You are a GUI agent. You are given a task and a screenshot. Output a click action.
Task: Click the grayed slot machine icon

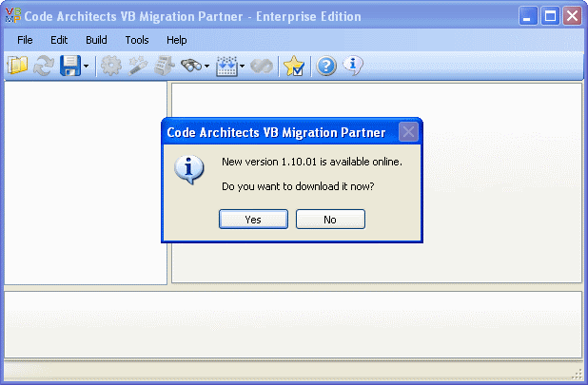pos(165,66)
